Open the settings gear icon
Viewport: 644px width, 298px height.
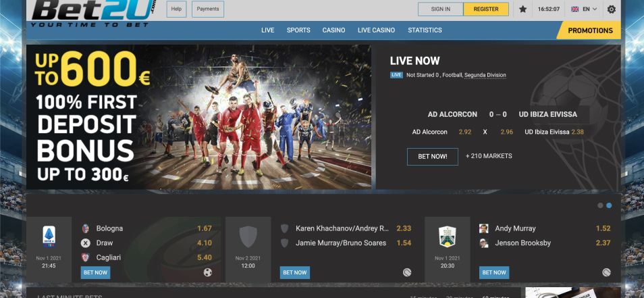tap(611, 9)
